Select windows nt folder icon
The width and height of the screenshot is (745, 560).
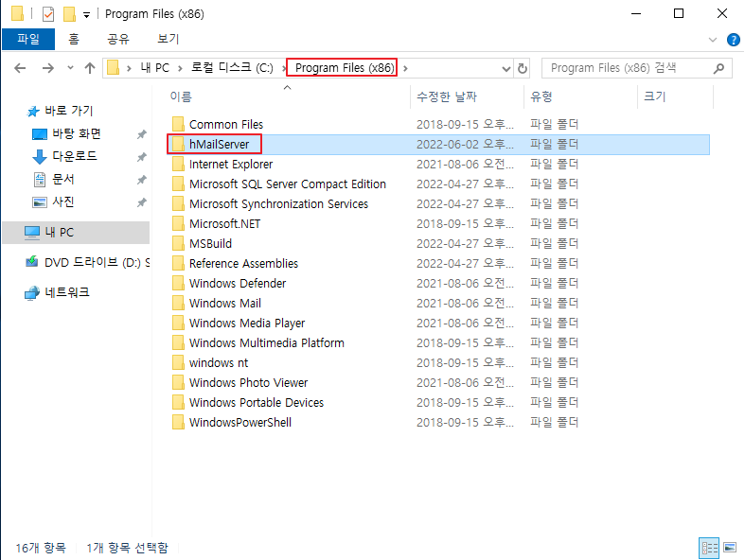[x=178, y=363]
